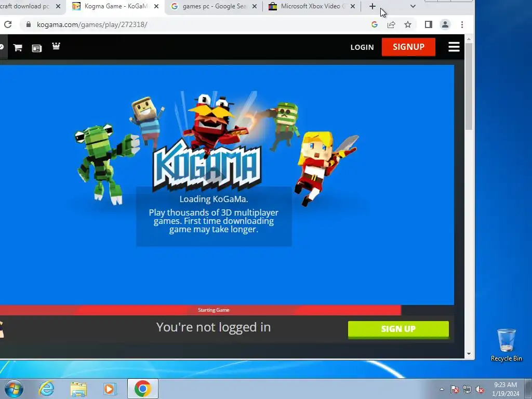Open Windows Media Player from taskbar
Image resolution: width=532 pixels, height=399 pixels.
(x=110, y=389)
